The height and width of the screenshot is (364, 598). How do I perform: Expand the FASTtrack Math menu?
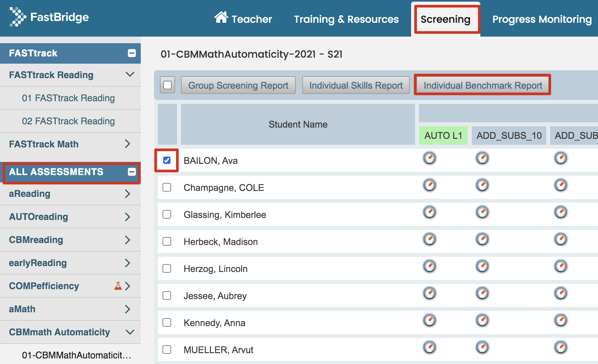tap(128, 144)
